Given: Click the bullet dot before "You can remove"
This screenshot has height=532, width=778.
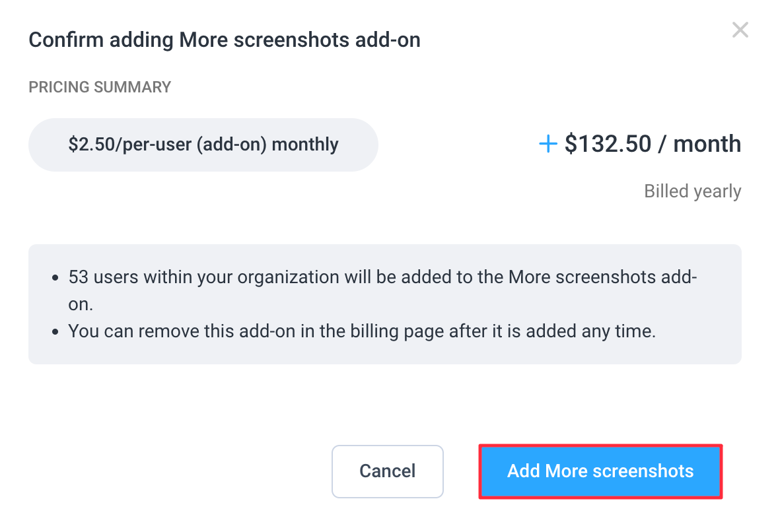Looking at the screenshot, I should pyautogui.click(x=55, y=331).
